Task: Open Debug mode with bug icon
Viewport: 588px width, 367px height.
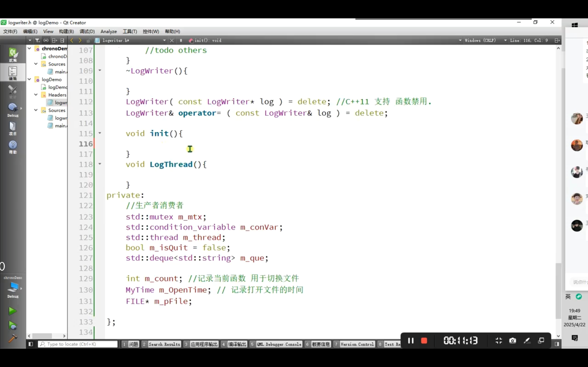Action: pyautogui.click(x=13, y=109)
